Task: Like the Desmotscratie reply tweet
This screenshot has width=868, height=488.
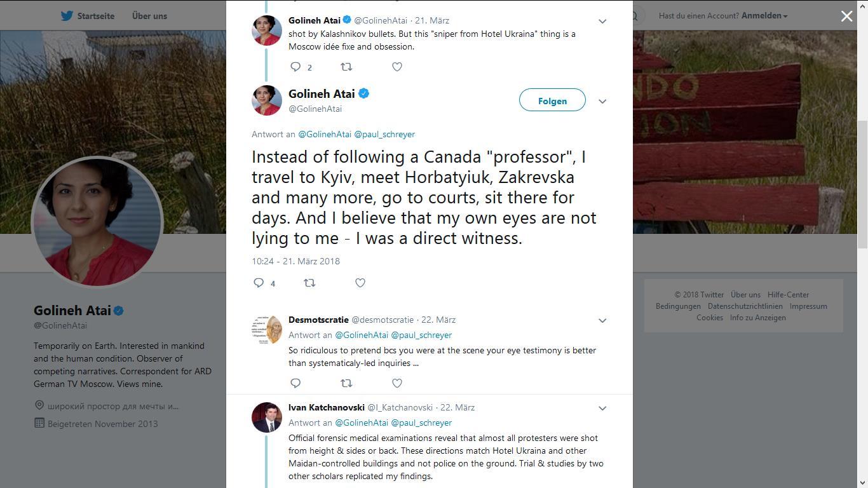Action: [x=397, y=383]
